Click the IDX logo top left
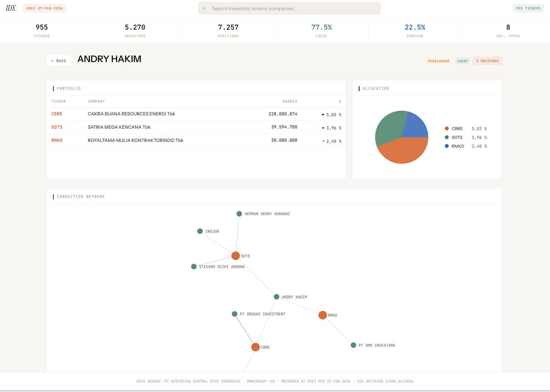Screen dimensions: 550x392 tap(11, 8)
